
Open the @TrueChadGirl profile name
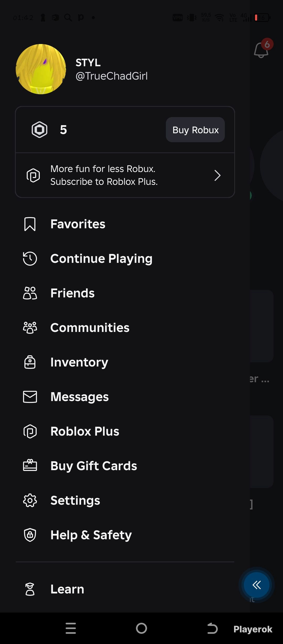[112, 76]
